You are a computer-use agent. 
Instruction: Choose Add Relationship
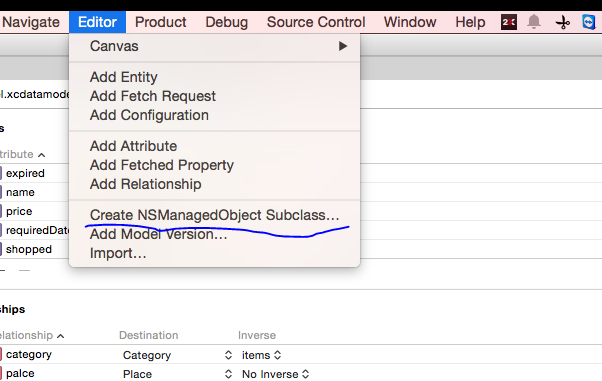[x=215, y=184]
